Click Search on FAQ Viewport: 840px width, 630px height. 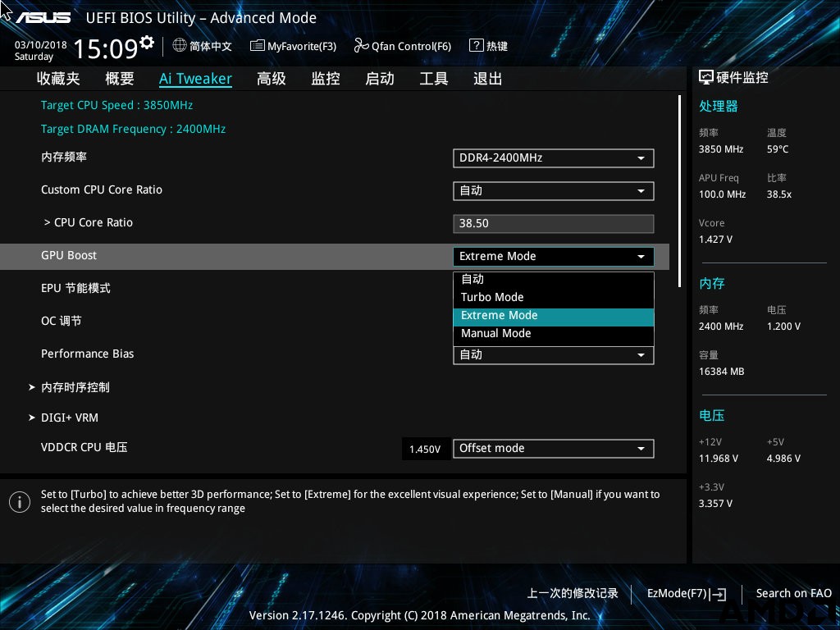pos(793,594)
